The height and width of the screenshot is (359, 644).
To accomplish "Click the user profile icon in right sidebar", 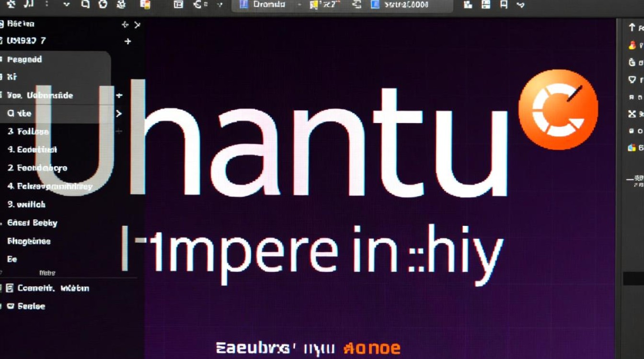I will tap(632, 46).
